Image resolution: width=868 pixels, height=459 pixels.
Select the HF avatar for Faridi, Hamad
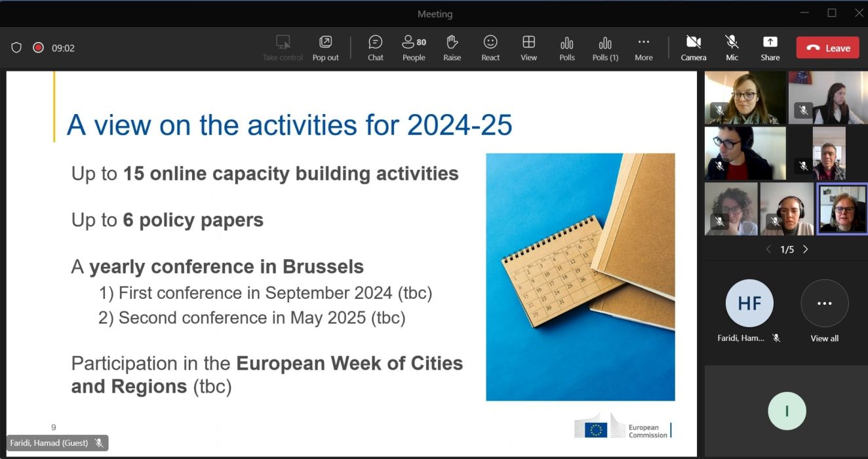pos(749,304)
